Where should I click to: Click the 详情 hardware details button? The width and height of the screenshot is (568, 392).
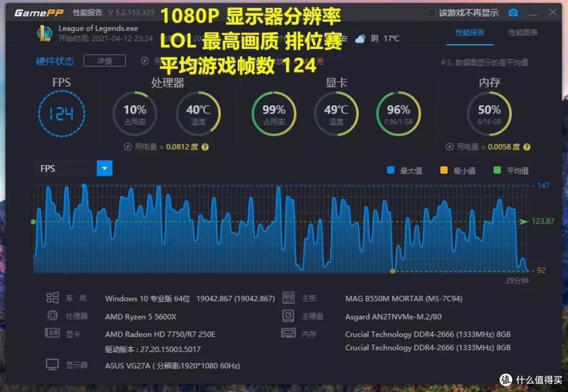tap(104, 61)
